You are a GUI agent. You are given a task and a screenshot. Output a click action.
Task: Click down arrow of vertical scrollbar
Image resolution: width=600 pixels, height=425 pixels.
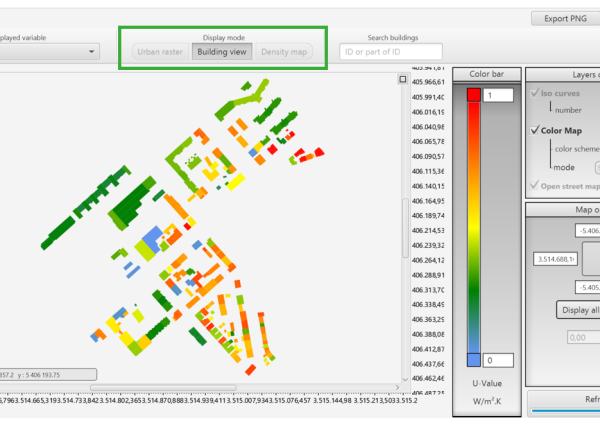405,379
